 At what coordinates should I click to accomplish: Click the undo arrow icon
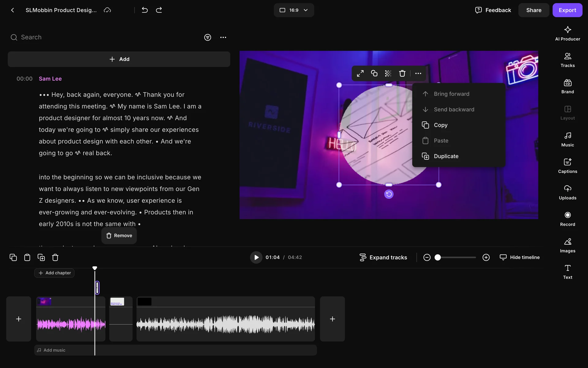(x=145, y=10)
